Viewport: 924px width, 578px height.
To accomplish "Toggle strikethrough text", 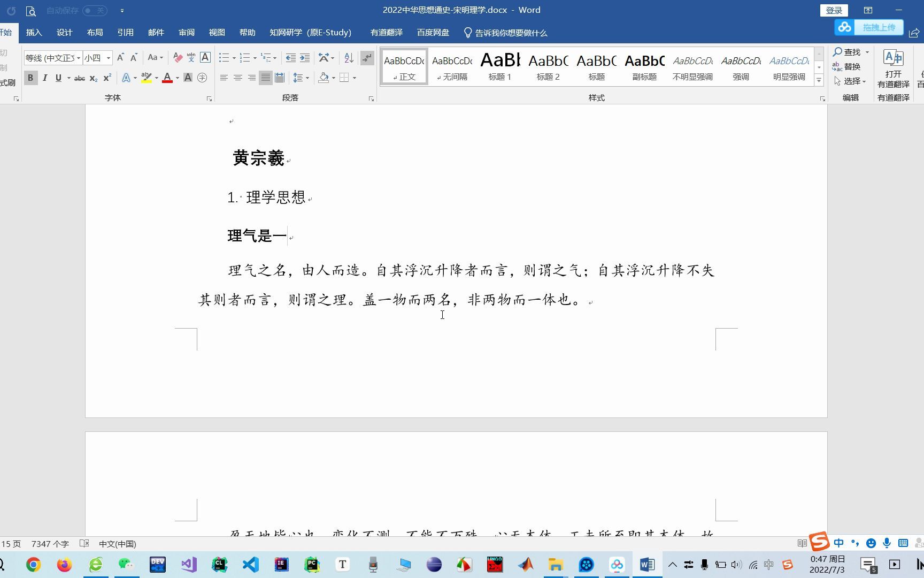I will point(80,78).
